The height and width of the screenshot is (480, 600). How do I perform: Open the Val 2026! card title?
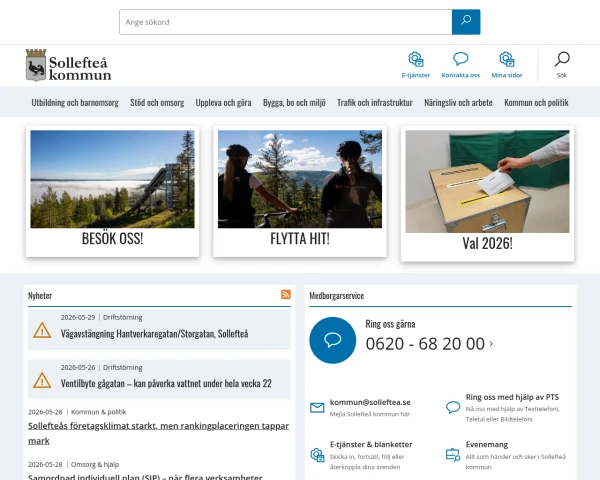pos(487,243)
